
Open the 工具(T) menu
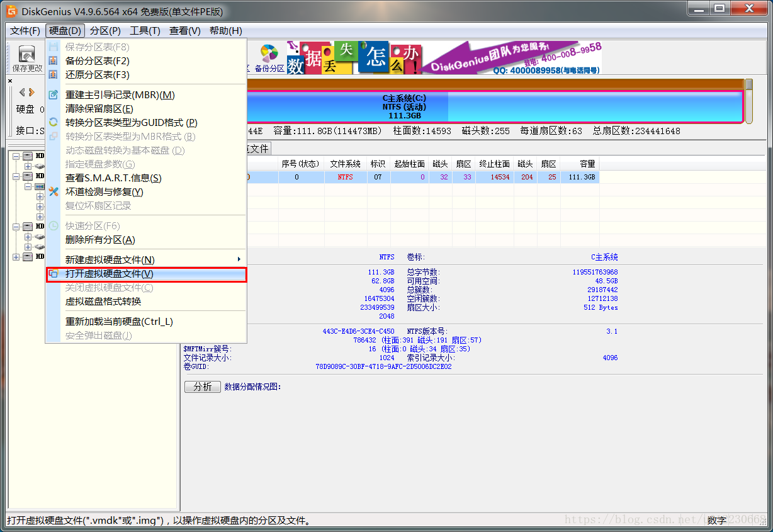[x=145, y=31]
